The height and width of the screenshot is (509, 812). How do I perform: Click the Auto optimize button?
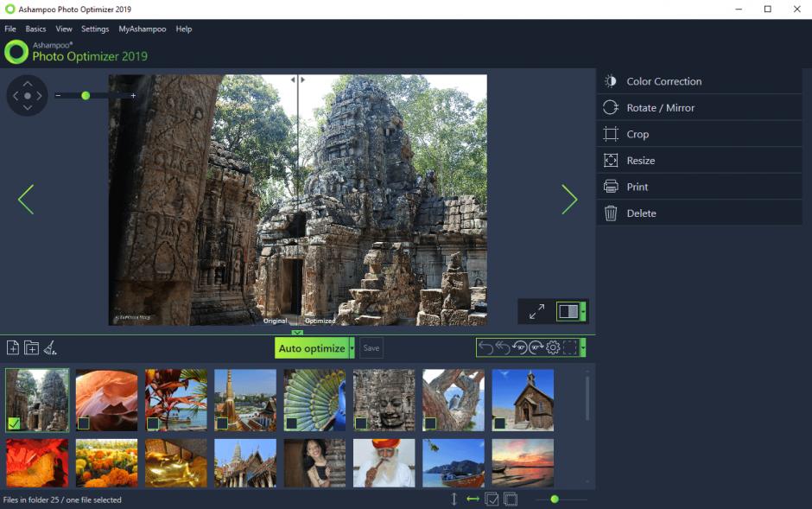312,348
